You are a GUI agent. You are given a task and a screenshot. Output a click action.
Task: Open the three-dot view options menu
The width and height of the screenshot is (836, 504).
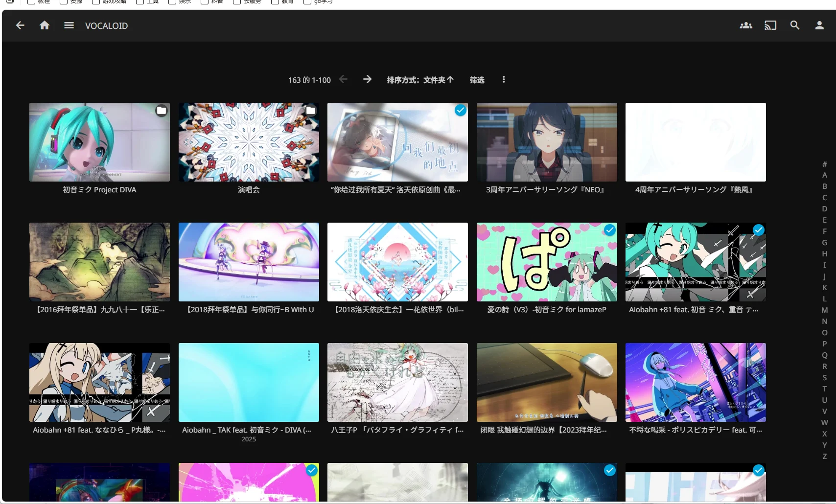point(504,79)
